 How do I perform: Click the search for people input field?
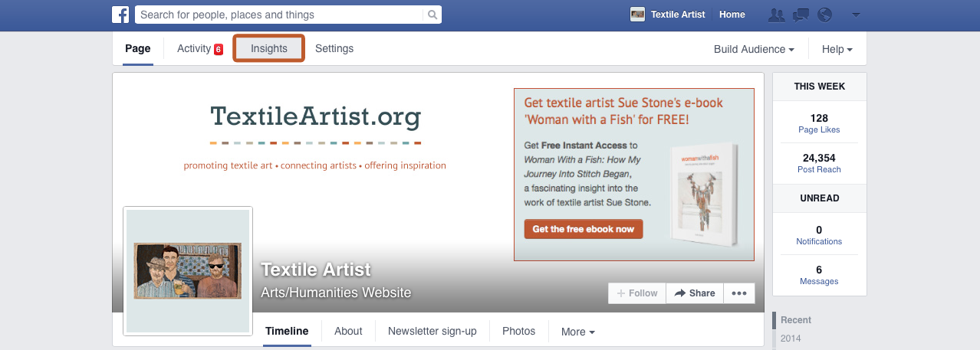[280, 15]
